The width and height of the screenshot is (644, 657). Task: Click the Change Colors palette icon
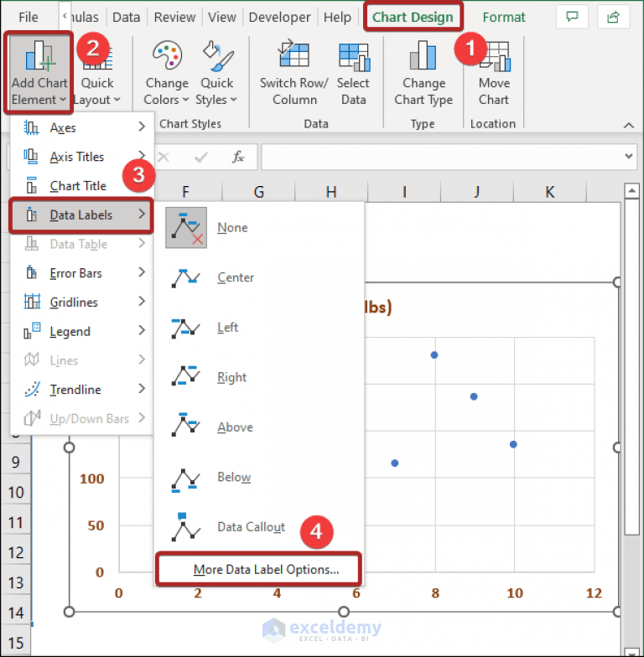pyautogui.click(x=167, y=55)
